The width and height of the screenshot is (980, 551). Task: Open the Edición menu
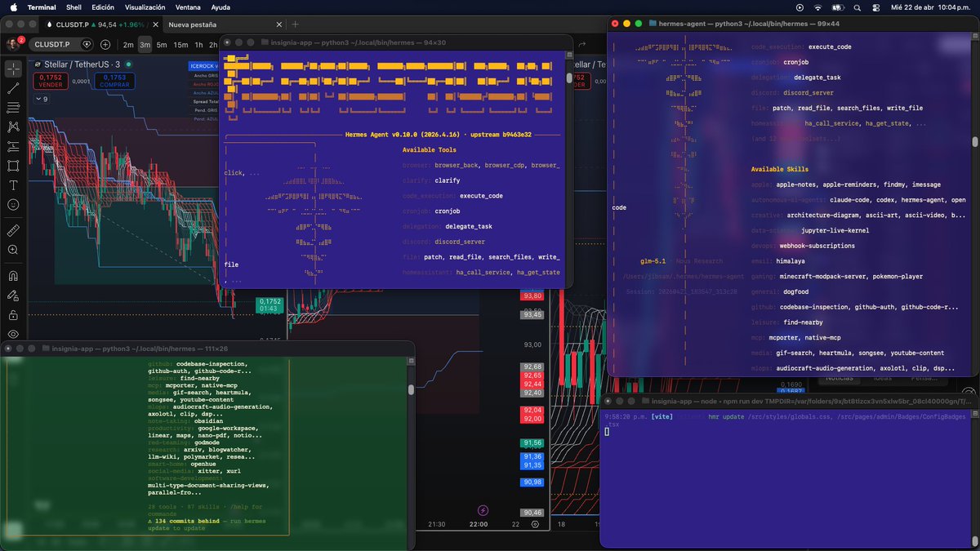(103, 7)
